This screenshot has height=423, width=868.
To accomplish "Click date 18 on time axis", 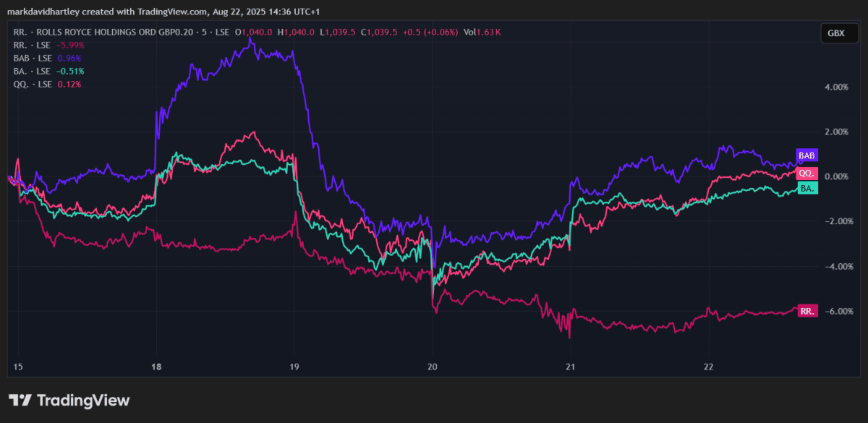I will 156,367.
